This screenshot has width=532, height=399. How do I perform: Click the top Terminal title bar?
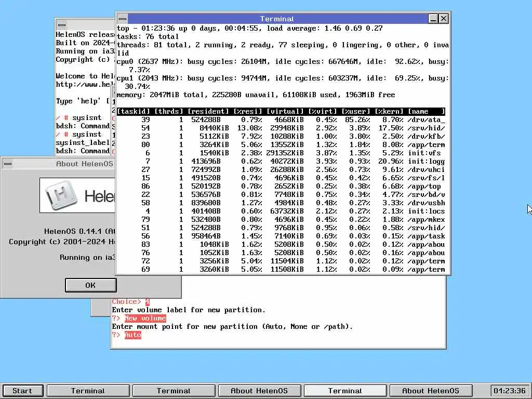tap(277, 19)
